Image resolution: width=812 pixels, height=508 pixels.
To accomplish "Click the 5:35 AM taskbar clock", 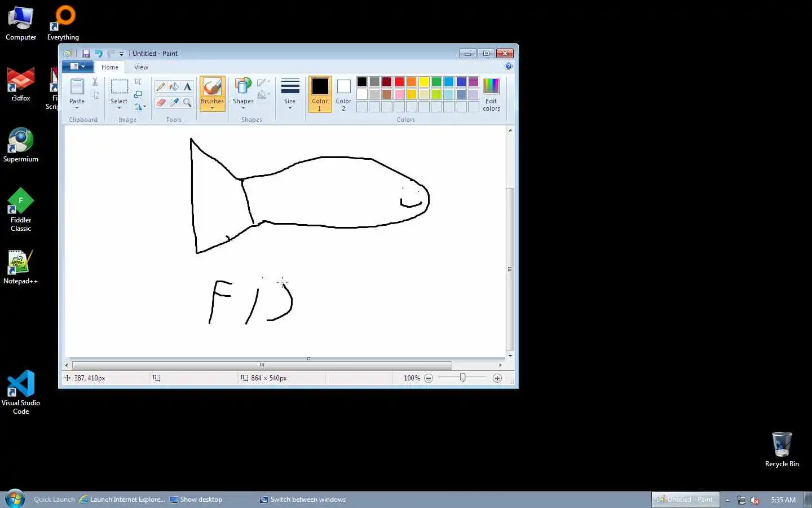I will [783, 500].
